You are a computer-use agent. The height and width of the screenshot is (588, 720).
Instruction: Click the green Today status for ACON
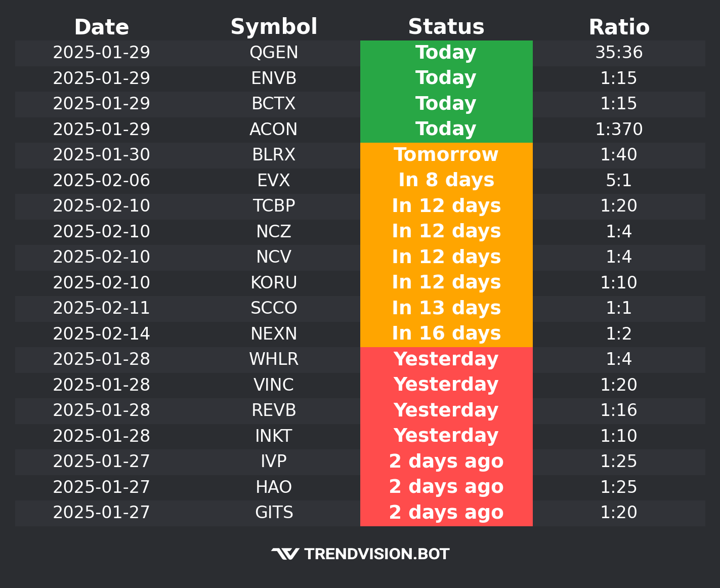pos(446,129)
